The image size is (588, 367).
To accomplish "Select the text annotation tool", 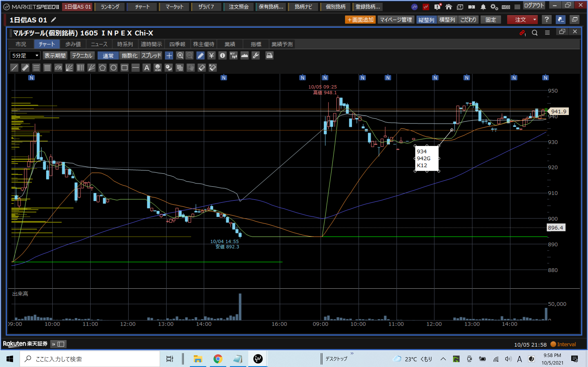I will (147, 68).
